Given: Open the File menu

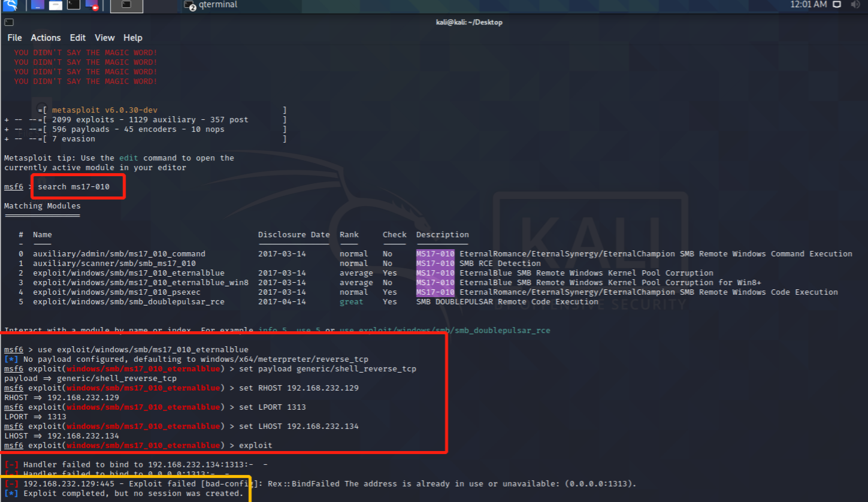Looking at the screenshot, I should pyautogui.click(x=15, y=38).
